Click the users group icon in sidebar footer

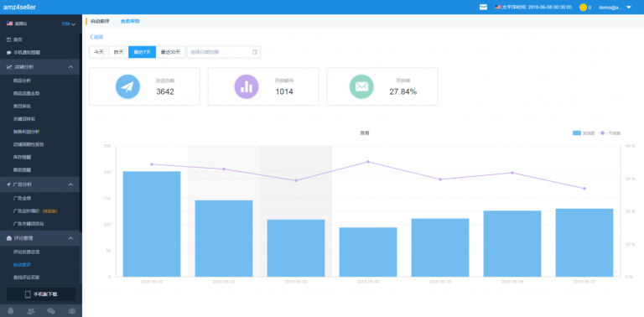(31, 311)
